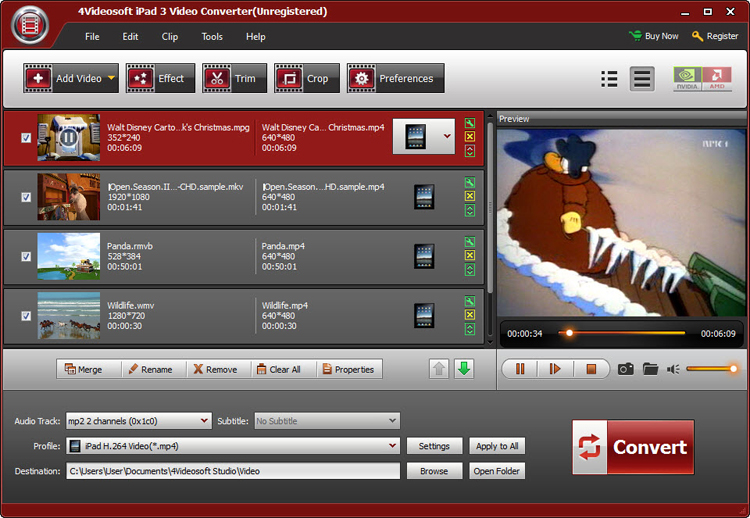Click the Add Video plus icon
Viewport: 750px width, 518px height.
click(x=38, y=78)
